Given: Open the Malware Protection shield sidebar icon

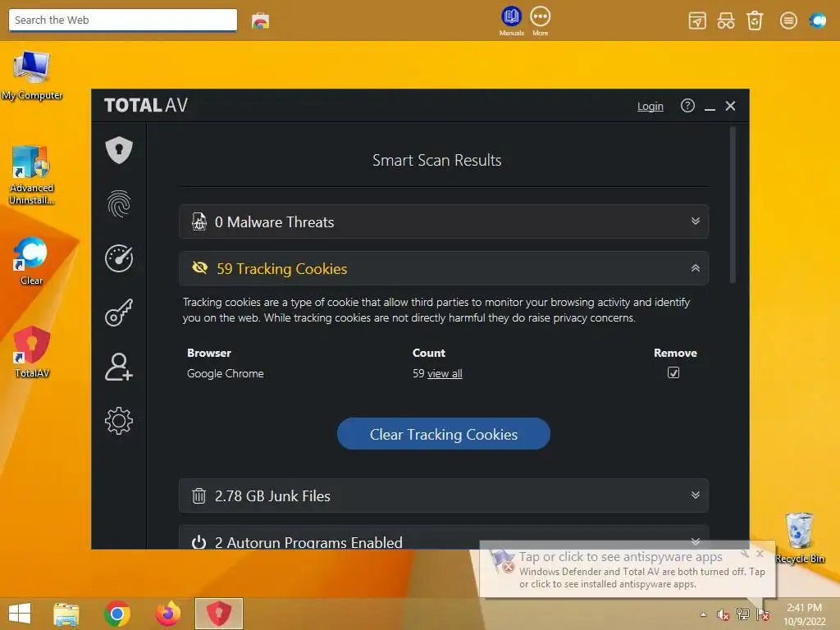Looking at the screenshot, I should point(119,150).
